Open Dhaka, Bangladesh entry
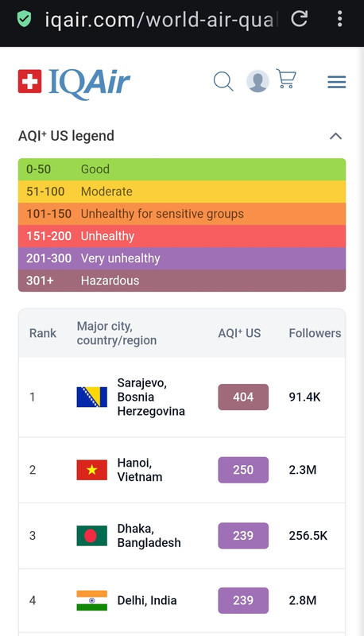 point(149,535)
